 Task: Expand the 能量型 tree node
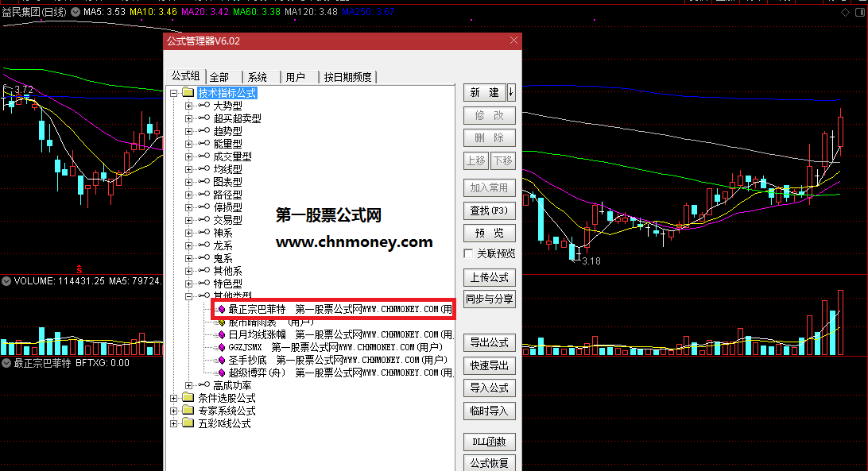pyautogui.click(x=188, y=144)
